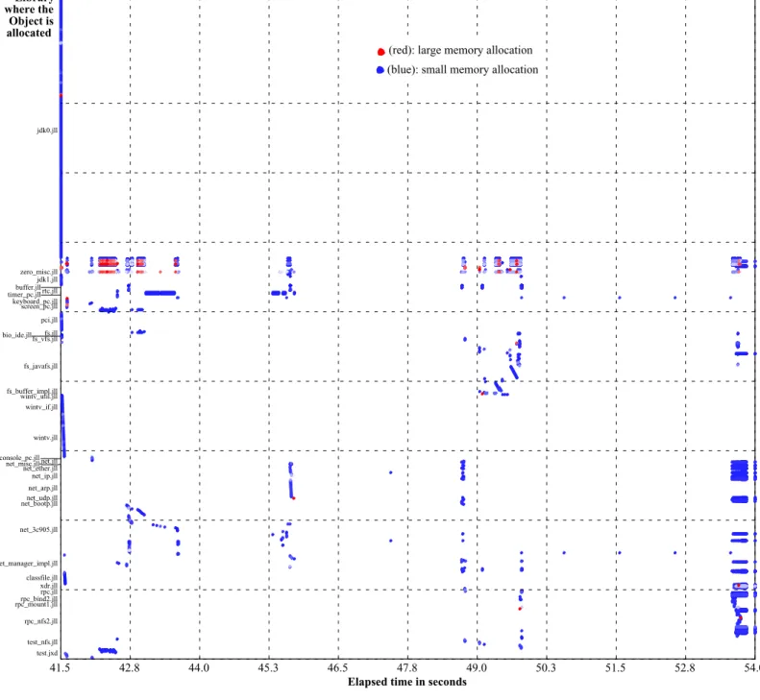This screenshot has height=700, width=760.
Task: Click the y-axis title 'Object is allocated'
Action: 29,27
